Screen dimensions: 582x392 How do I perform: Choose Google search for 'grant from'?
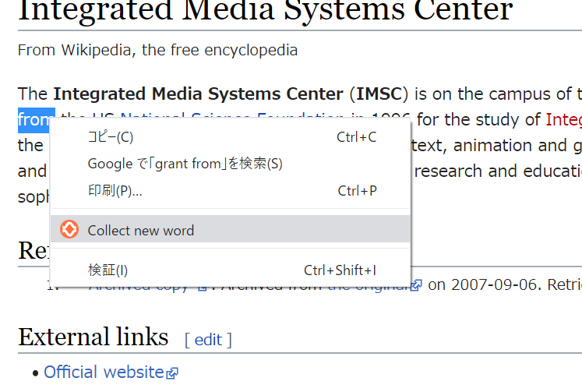coord(230,164)
